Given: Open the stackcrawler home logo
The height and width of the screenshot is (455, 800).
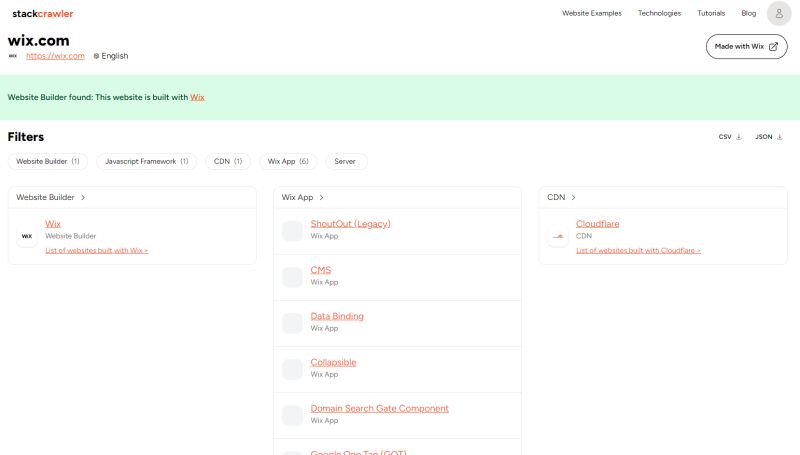Looking at the screenshot, I should [x=43, y=14].
